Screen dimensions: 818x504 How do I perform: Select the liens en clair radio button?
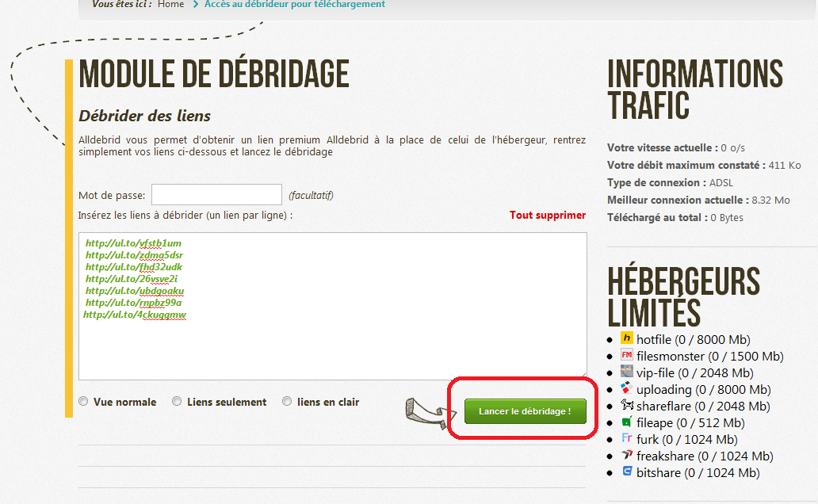[x=287, y=401]
